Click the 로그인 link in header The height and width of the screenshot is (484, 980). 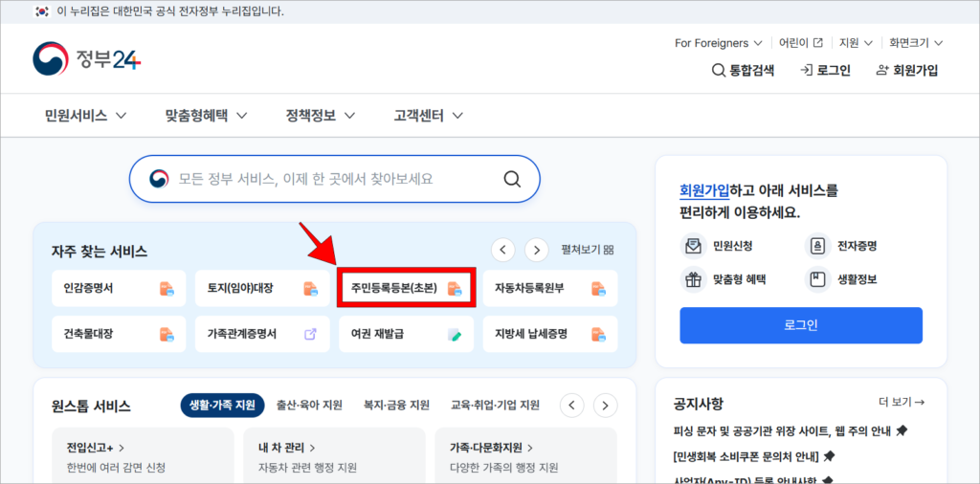pyautogui.click(x=825, y=71)
